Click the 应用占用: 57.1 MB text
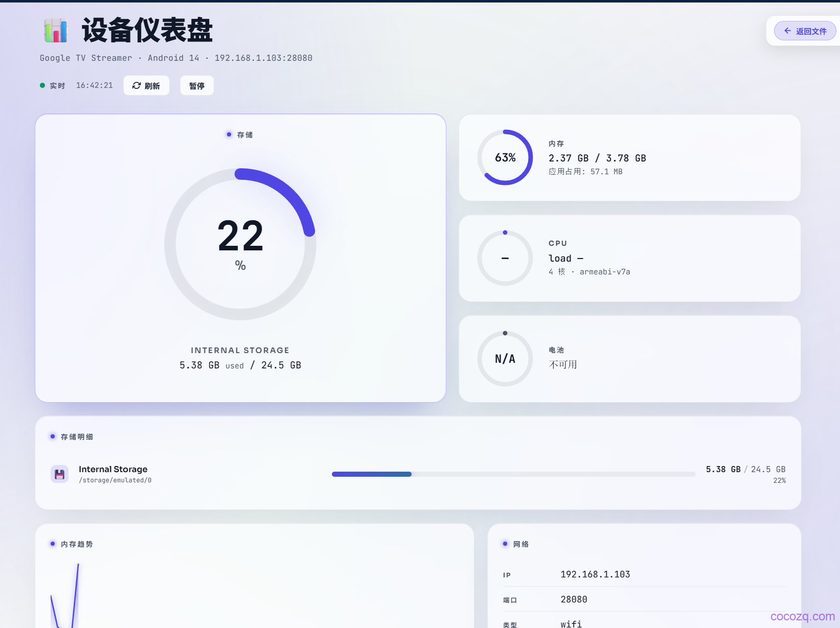The width and height of the screenshot is (840, 628). point(585,172)
